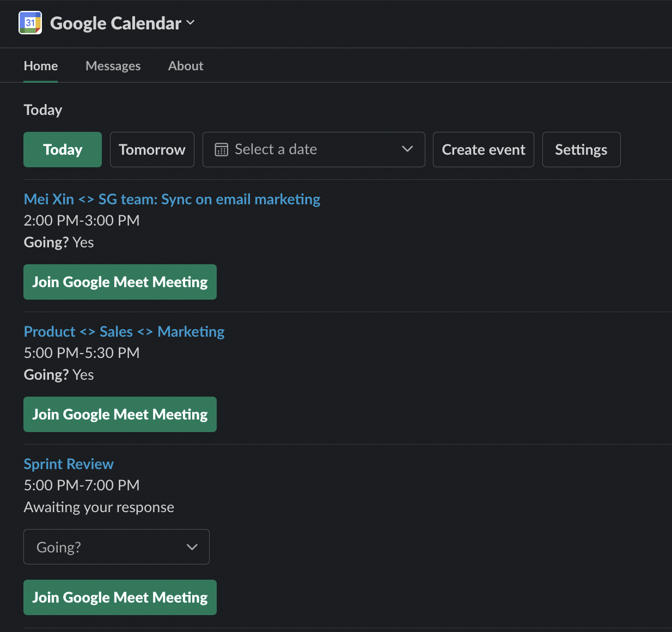672x632 pixels.
Task: Join the Google Meet for the email marketing sync
Action: point(120,282)
